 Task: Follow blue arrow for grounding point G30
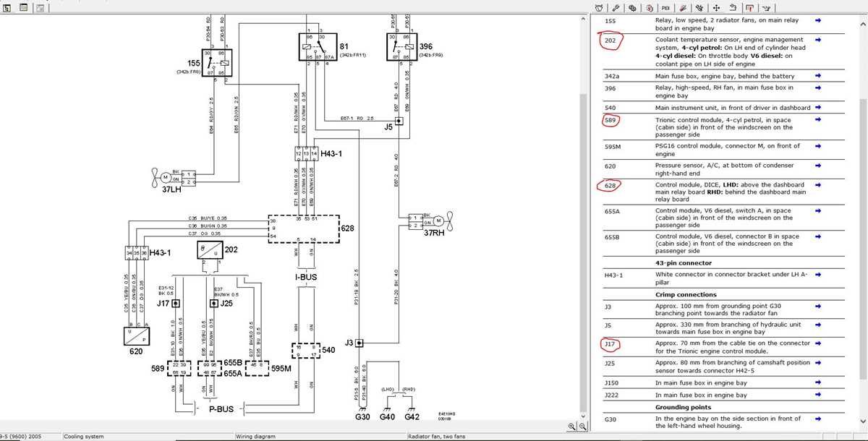pyautogui.click(x=817, y=419)
